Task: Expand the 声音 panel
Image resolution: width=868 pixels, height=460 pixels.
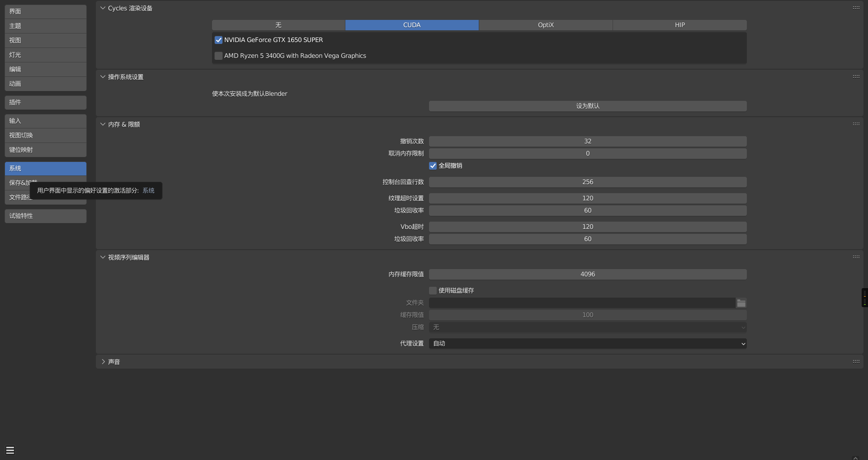Action: (x=103, y=362)
